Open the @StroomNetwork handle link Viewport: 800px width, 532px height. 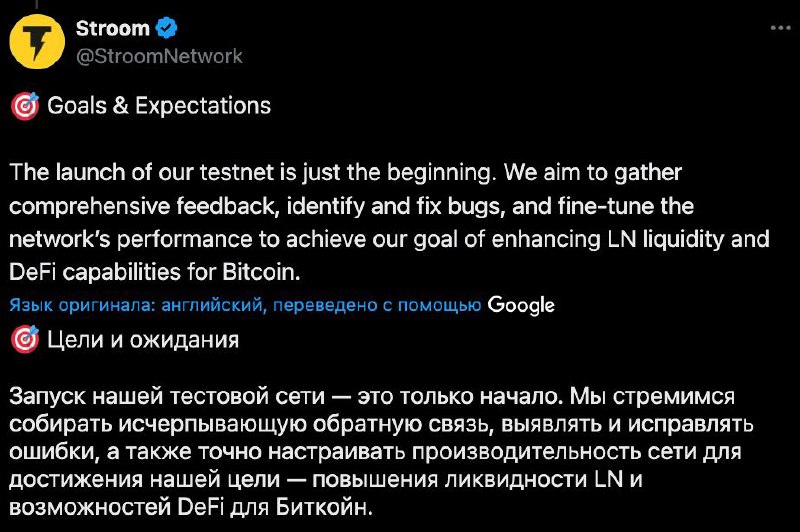point(159,56)
